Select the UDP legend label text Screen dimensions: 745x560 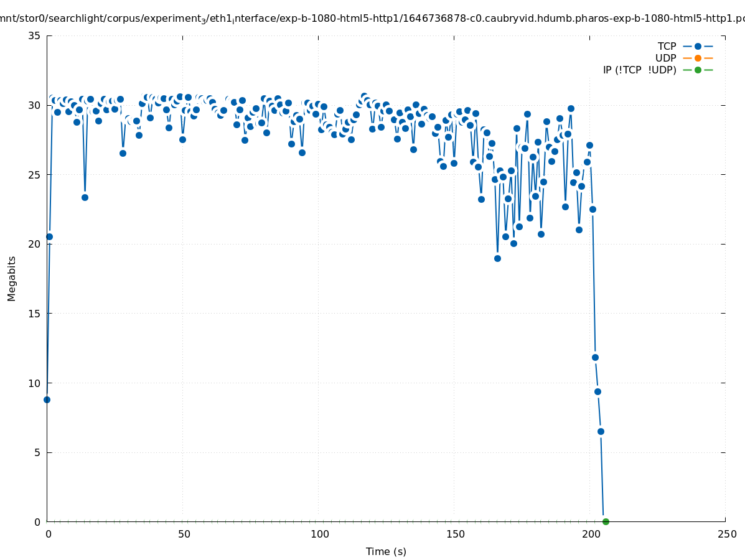pos(665,58)
